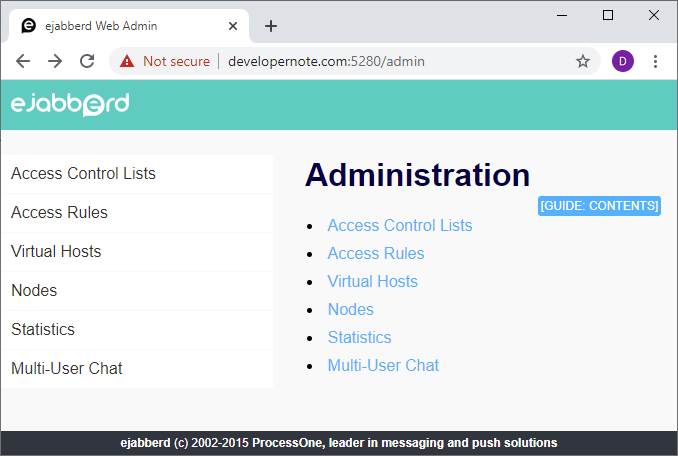Open the Chrome three-dot menu
The width and height of the screenshot is (678, 456).
click(x=656, y=61)
